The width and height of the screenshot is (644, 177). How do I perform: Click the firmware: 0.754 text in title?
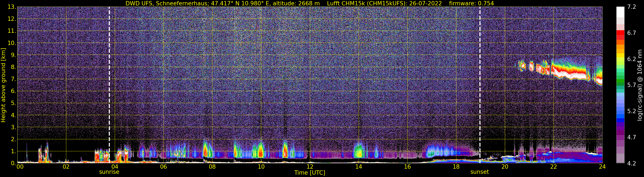pos(472,3)
